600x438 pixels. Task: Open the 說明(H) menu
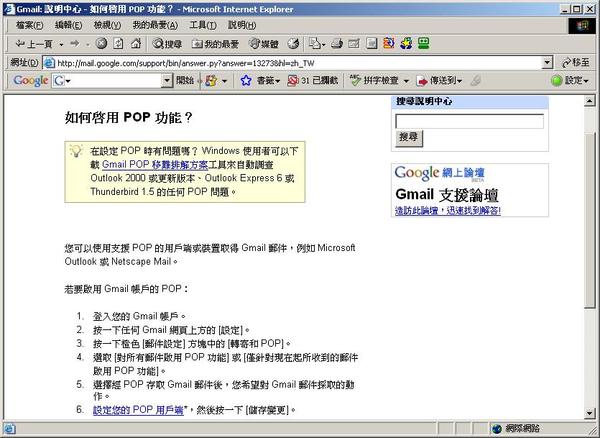tap(242, 25)
